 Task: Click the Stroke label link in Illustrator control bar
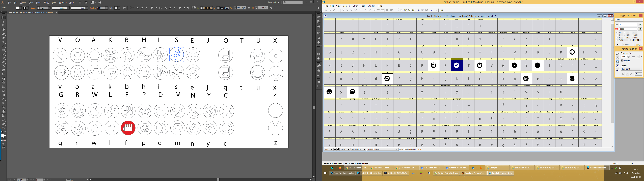click(x=33, y=8)
